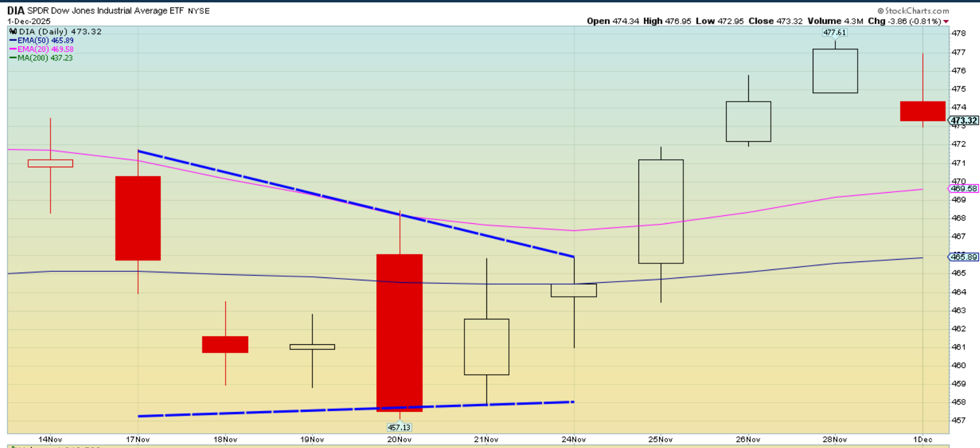Click the hollow 25Nov candlestick body
This screenshot has width=980, height=448.
(x=661, y=212)
